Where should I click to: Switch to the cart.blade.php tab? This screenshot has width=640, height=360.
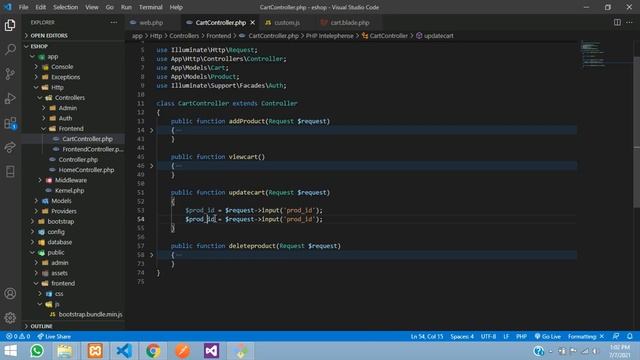349,22
